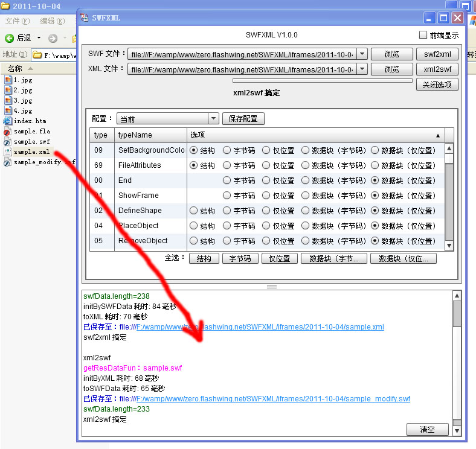
Task: Click the SWFXML title bar app icon
Action: [85, 18]
